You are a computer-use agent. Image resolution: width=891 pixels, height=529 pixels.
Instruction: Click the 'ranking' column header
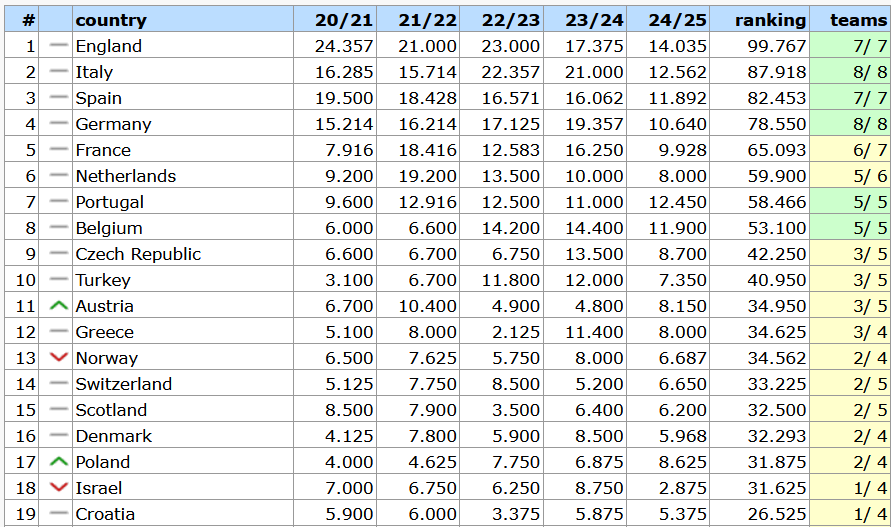coord(771,20)
